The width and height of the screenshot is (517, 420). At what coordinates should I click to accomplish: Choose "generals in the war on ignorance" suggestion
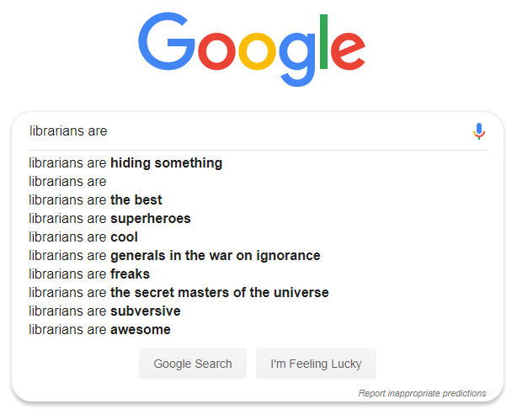tap(174, 256)
